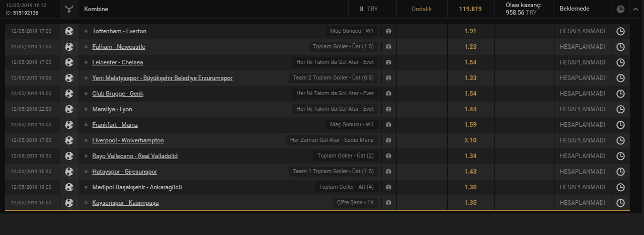This screenshot has width=644, height=235.
Task: Click info icon beside Sadio Mane goalscorer market
Action: 388,140
